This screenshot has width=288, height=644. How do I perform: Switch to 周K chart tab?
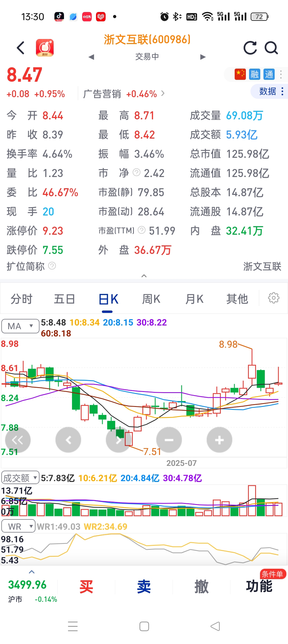pos(151,299)
